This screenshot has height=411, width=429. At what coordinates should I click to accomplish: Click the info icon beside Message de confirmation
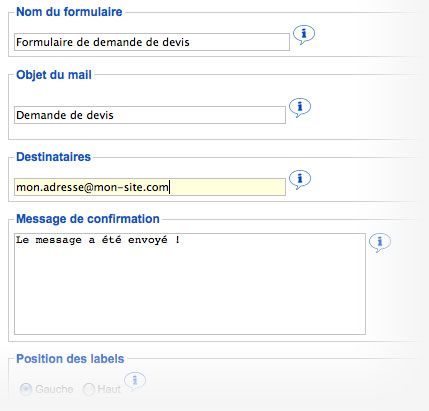pos(380,242)
